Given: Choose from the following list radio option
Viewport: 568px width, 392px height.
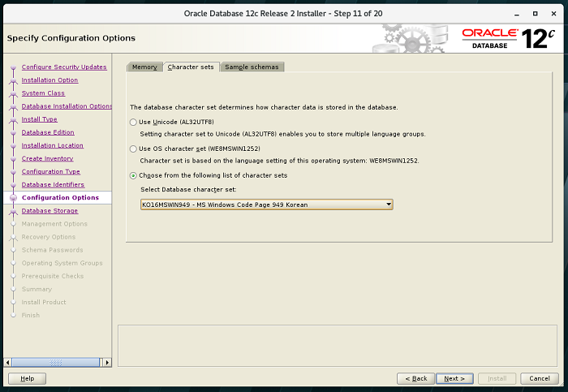Looking at the screenshot, I should (133, 176).
